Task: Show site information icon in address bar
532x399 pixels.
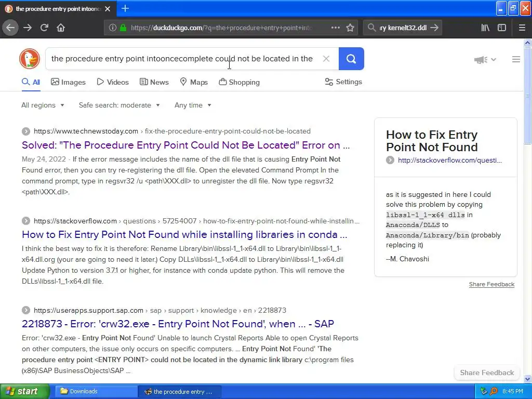Action: pos(113,28)
